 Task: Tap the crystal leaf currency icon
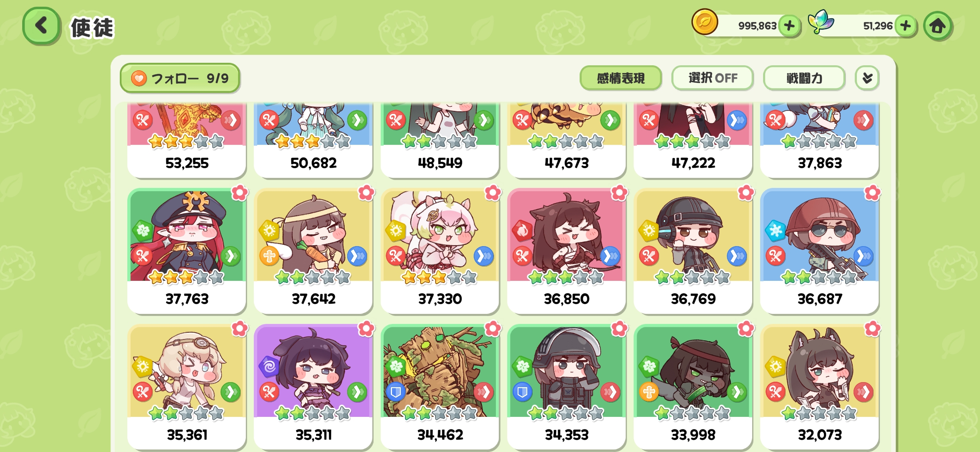(x=820, y=21)
